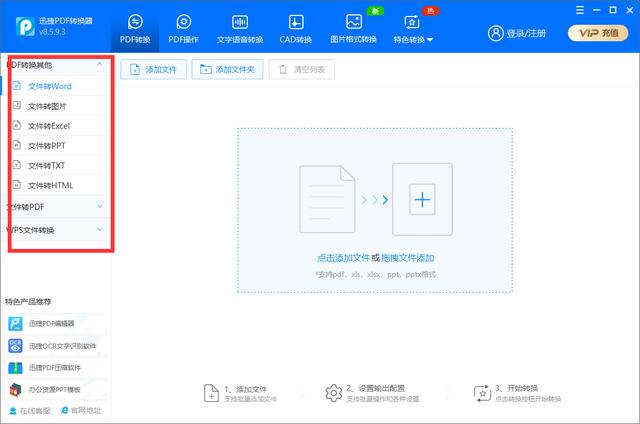Click the step 2 设置输出配置 gear icon
Viewport: 640px width, 424px height.
[333, 393]
